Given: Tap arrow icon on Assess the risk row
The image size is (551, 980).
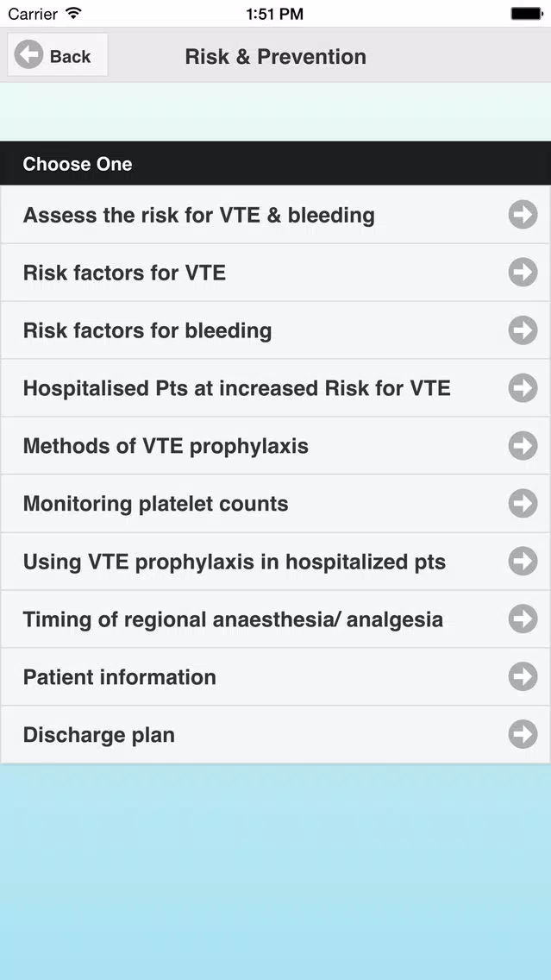Looking at the screenshot, I should pyautogui.click(x=523, y=215).
